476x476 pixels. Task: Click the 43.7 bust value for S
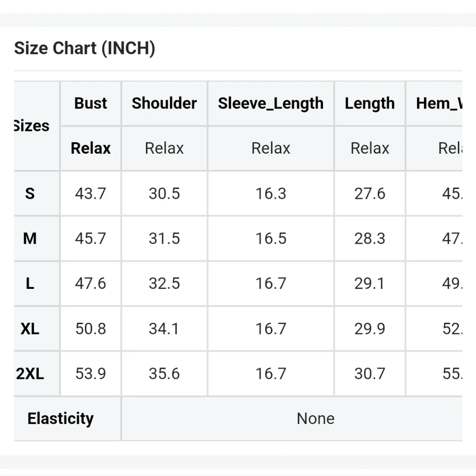[91, 193]
